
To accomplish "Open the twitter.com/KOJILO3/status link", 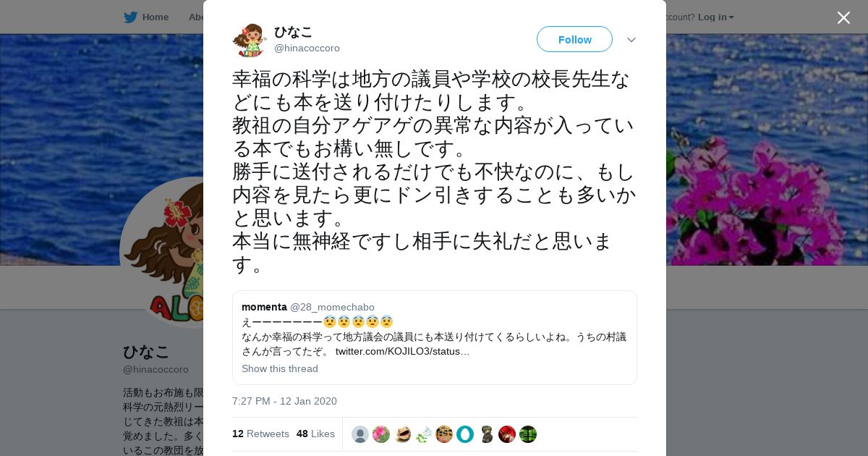I will (x=403, y=351).
